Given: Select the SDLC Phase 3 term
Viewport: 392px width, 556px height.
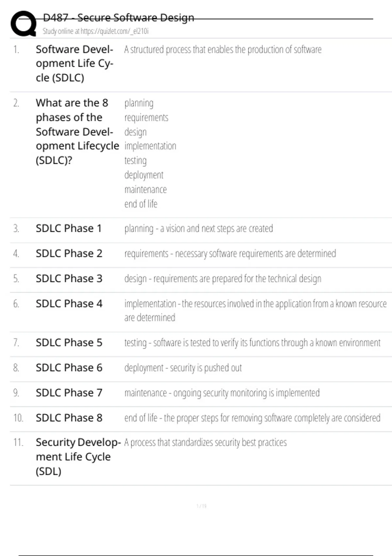Looking at the screenshot, I should coord(69,279).
